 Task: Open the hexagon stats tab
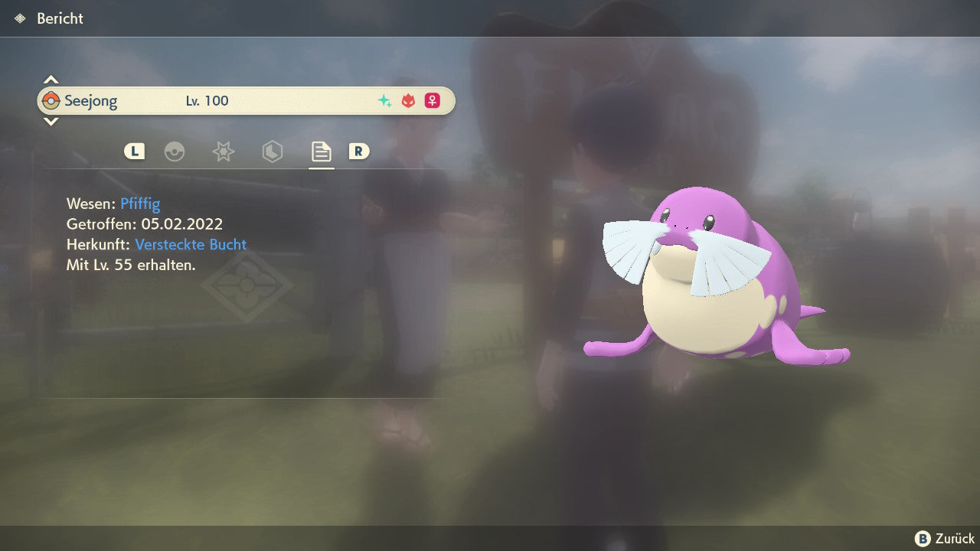[x=272, y=152]
